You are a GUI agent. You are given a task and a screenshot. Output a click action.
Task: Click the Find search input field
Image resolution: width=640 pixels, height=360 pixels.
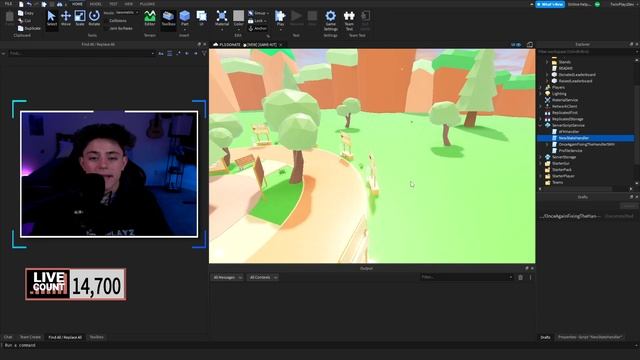click(x=81, y=53)
